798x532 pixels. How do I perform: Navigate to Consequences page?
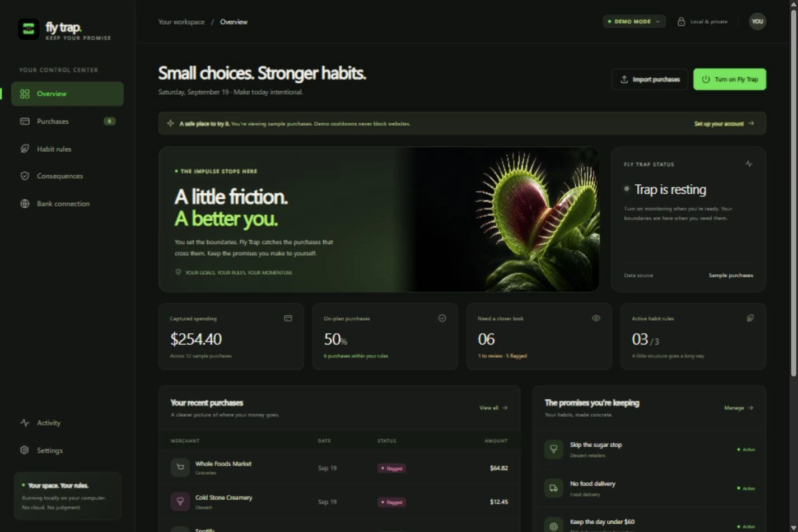pos(67,176)
